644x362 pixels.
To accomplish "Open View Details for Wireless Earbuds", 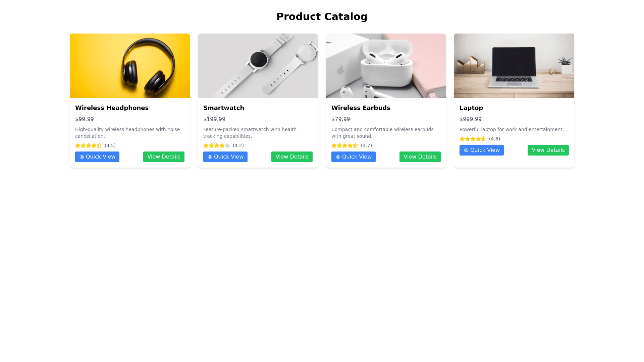I will [x=420, y=157].
